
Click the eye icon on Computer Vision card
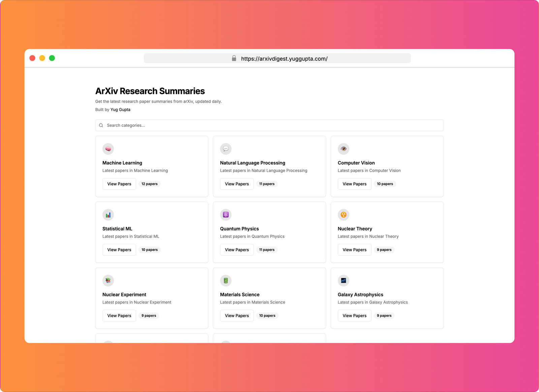coord(343,149)
